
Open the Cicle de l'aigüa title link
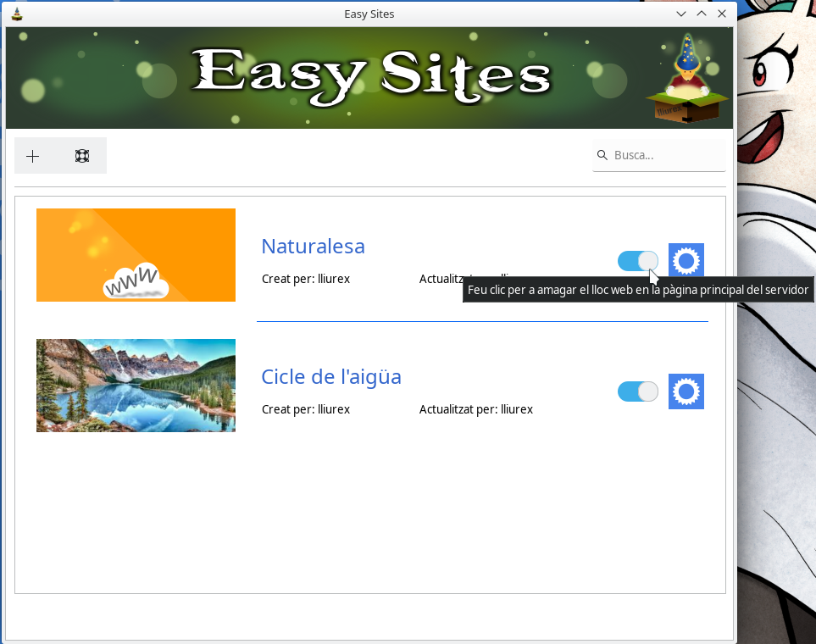tap(330, 377)
